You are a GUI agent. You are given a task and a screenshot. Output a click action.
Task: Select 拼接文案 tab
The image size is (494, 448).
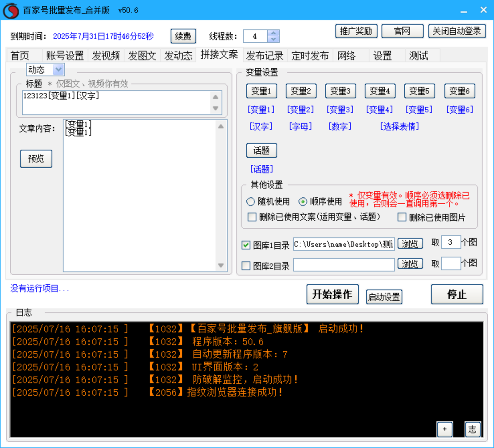(219, 55)
